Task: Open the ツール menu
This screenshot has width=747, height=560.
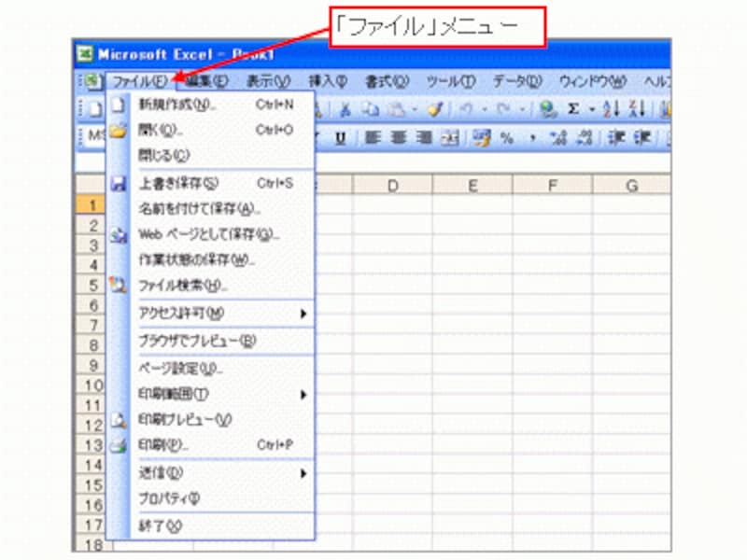Action: point(451,81)
